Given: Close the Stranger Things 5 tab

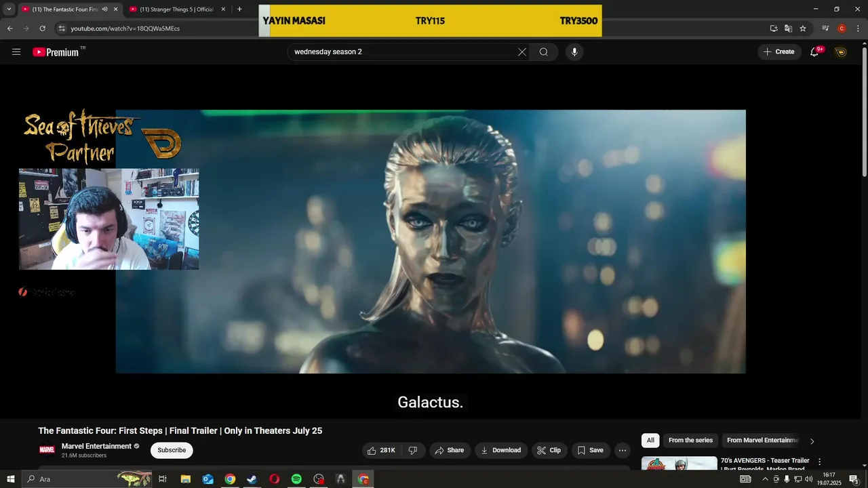Looking at the screenshot, I should point(223,9).
